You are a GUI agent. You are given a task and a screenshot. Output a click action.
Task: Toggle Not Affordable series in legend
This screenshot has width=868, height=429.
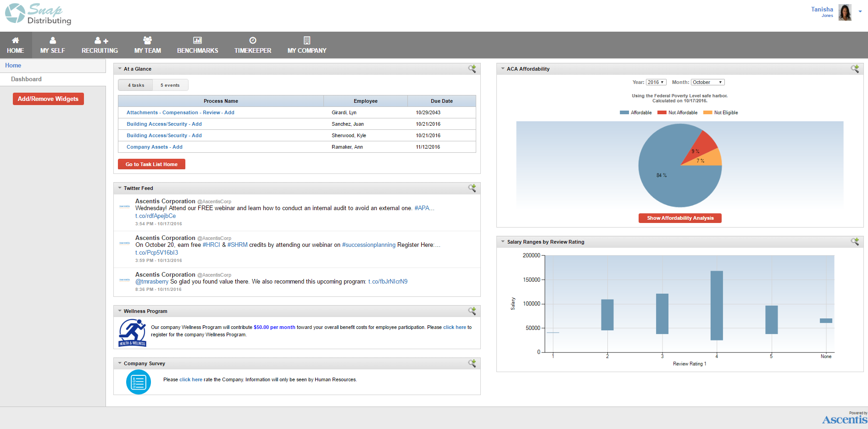click(678, 112)
